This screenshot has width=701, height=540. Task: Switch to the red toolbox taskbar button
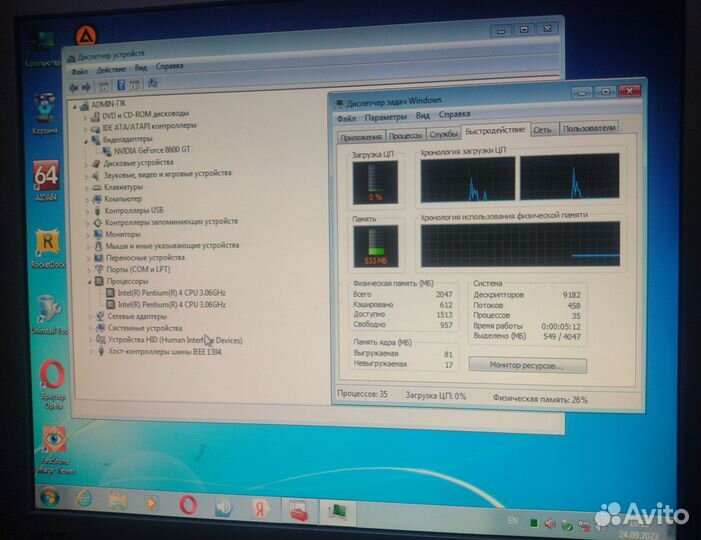tap(299, 510)
